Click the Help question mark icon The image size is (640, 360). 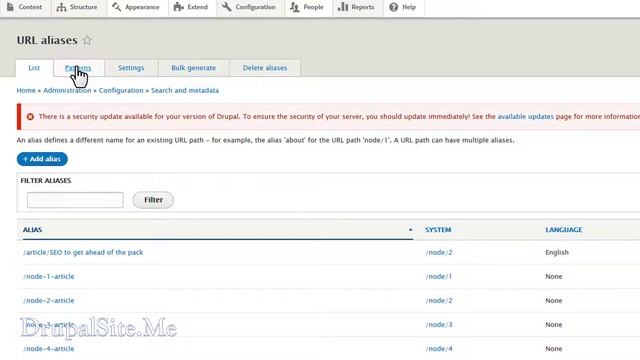click(393, 7)
